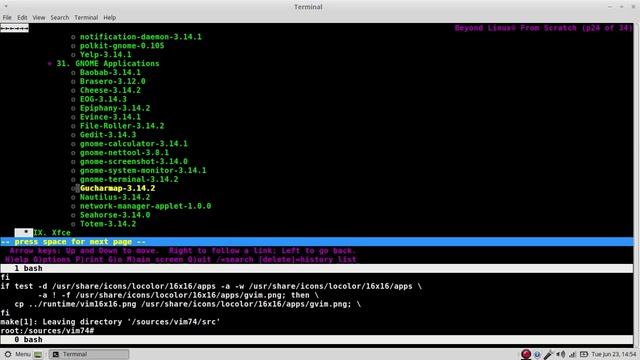The image size is (640, 360).
Task: Click the 'H)elp O)ptions P)rint' command line
Action: [180, 260]
